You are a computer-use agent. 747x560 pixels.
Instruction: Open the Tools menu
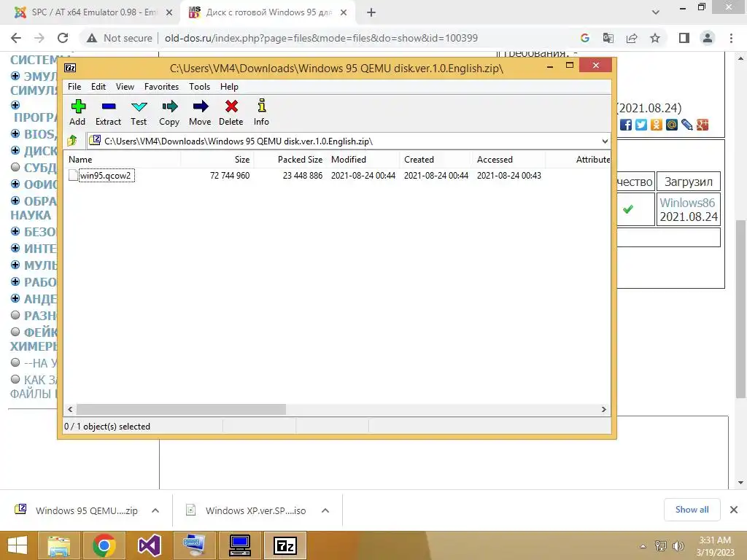[x=199, y=87]
